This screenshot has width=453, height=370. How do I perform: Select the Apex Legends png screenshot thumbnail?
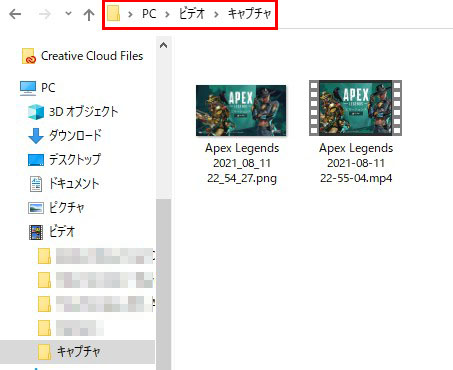coord(241,110)
